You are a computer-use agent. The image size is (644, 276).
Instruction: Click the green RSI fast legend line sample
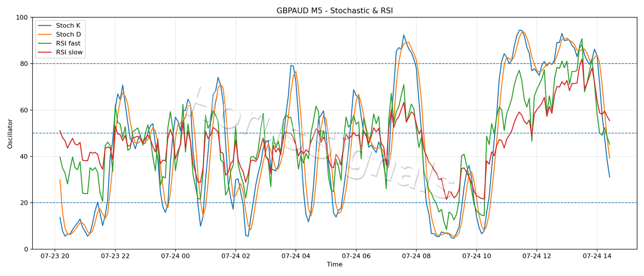pos(45,43)
